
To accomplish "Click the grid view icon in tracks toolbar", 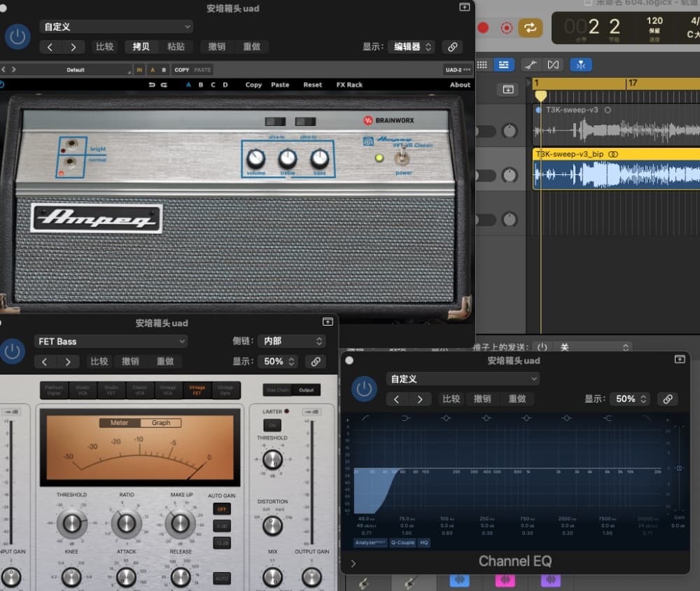I will click(x=482, y=65).
